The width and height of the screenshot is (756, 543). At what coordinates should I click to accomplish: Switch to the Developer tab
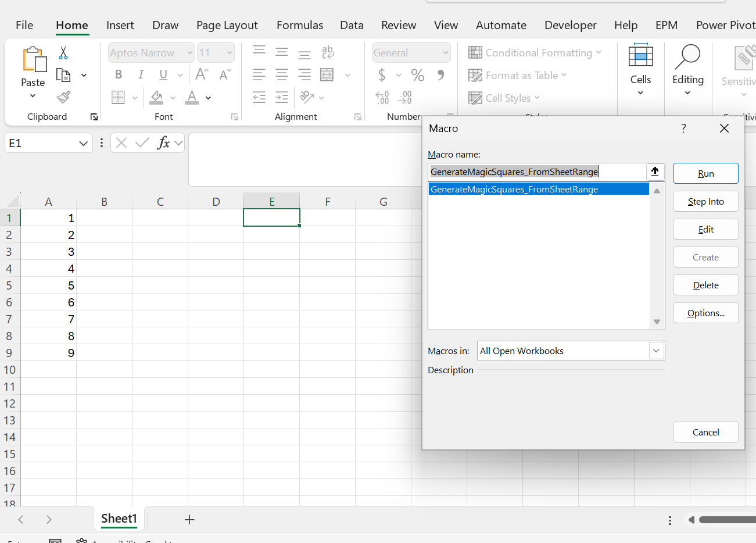(x=571, y=25)
